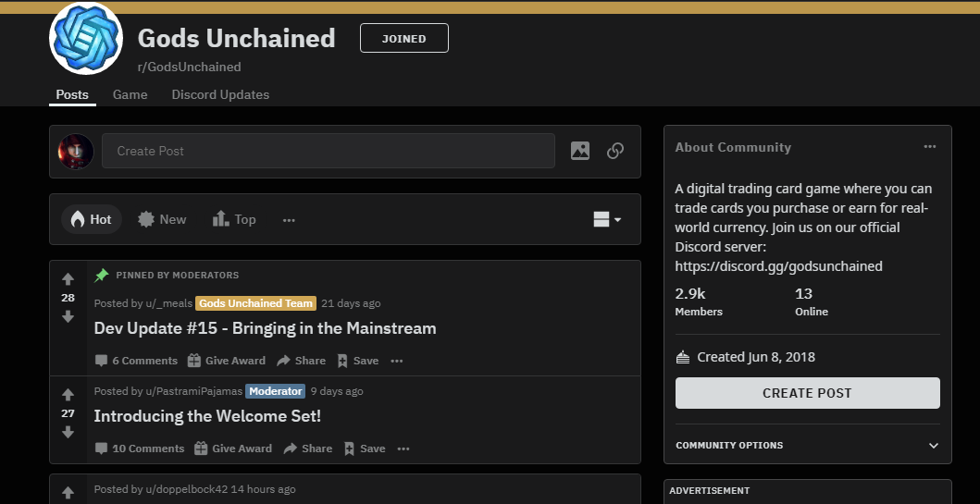Image resolution: width=980 pixels, height=504 pixels.
Task: Click the Create Post input field
Action: click(x=329, y=151)
